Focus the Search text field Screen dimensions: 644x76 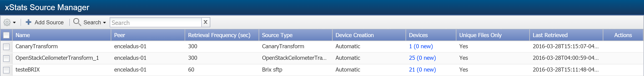pyautogui.click(x=156, y=22)
